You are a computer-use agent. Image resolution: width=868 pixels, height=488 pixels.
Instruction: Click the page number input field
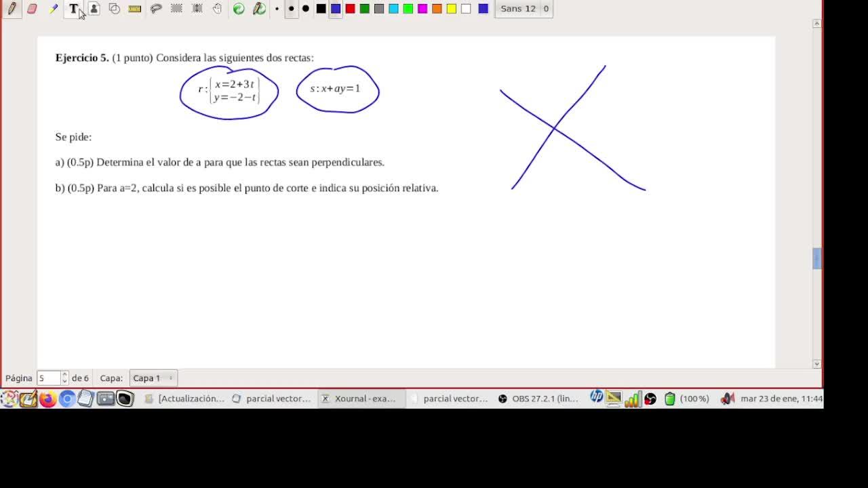pos(49,378)
